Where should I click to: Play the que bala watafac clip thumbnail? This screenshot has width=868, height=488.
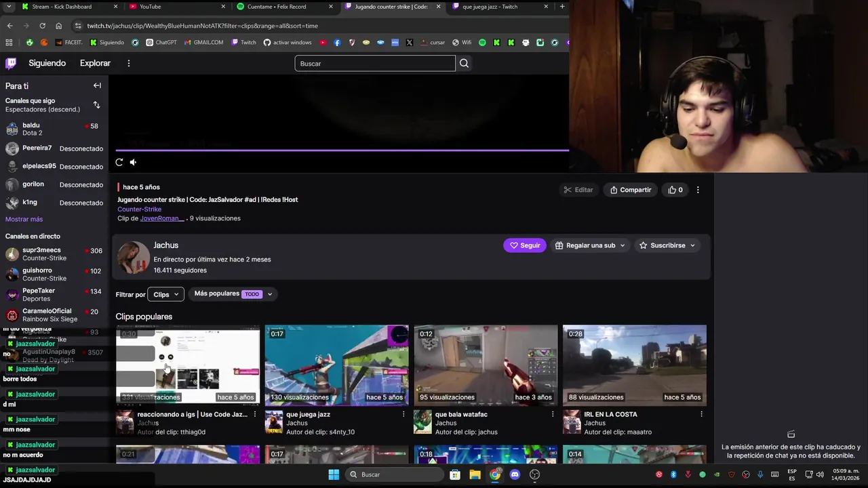pyautogui.click(x=486, y=365)
